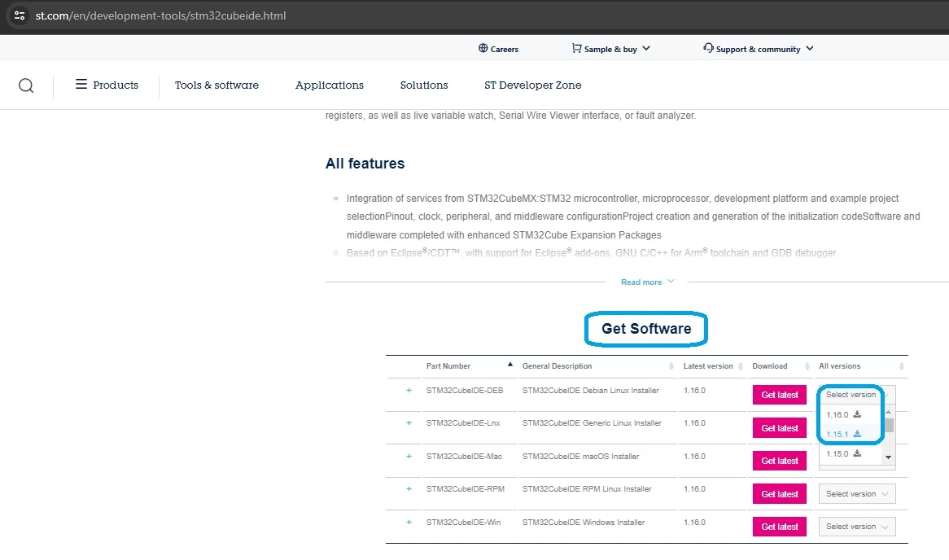Open the Solutions menu
The height and width of the screenshot is (560, 949).
click(424, 85)
